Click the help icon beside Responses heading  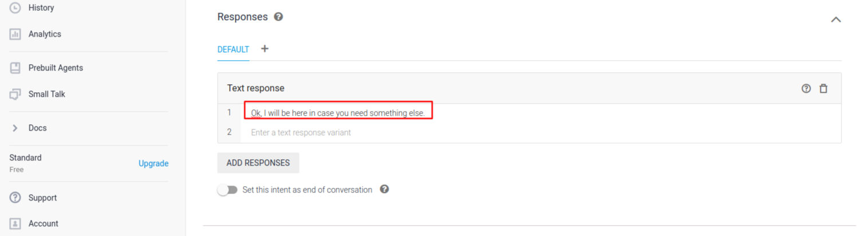tap(278, 17)
